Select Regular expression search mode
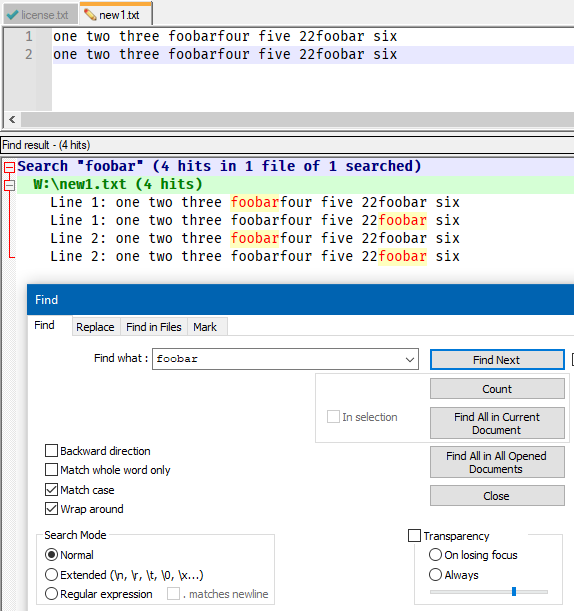Screen dimensions: 574x611 51,594
